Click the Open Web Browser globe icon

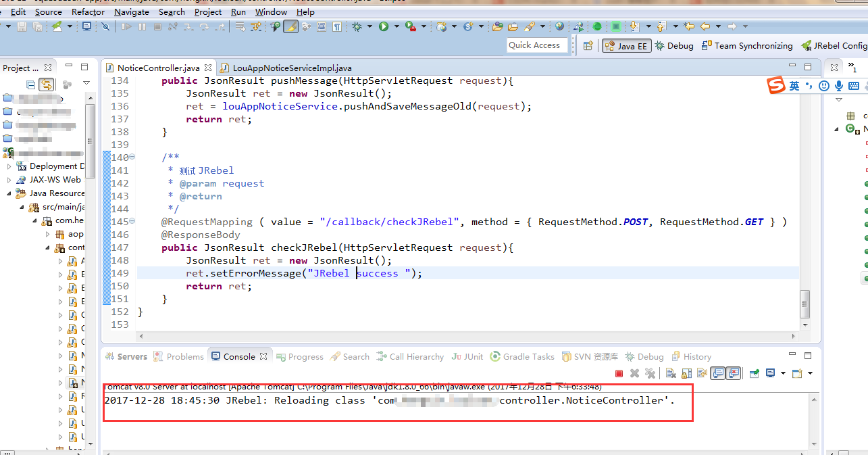tap(559, 26)
